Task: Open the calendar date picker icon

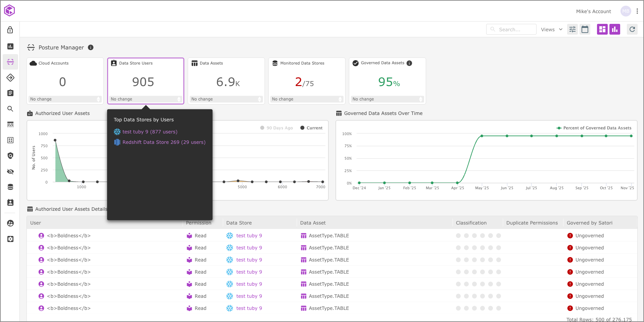Action: [x=585, y=30]
